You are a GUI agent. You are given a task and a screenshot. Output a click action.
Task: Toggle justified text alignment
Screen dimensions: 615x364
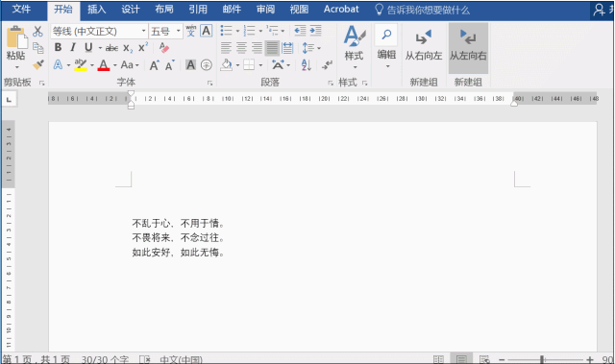pyautogui.click(x=272, y=48)
